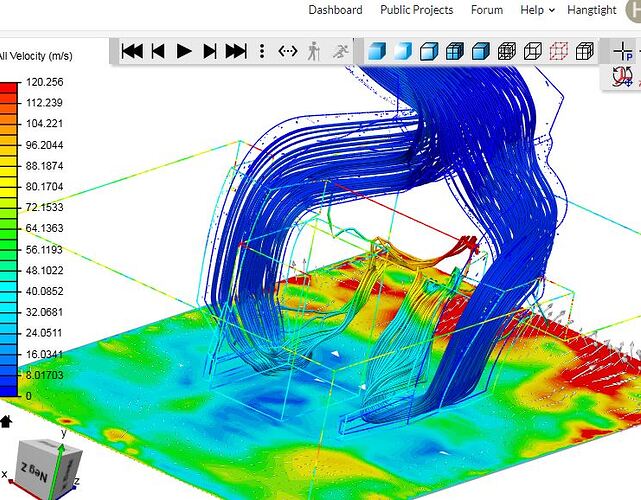Screen dimensions: 641x500
Task: Click the legend value 32.0681
Action: [x=45, y=312]
